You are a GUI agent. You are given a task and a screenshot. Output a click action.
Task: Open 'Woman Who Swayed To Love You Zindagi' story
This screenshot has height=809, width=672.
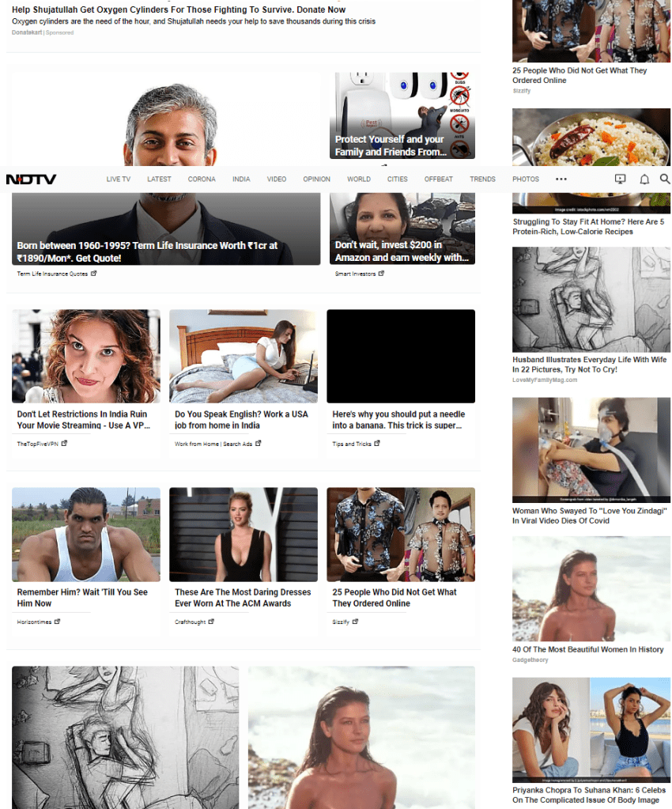[x=590, y=516]
